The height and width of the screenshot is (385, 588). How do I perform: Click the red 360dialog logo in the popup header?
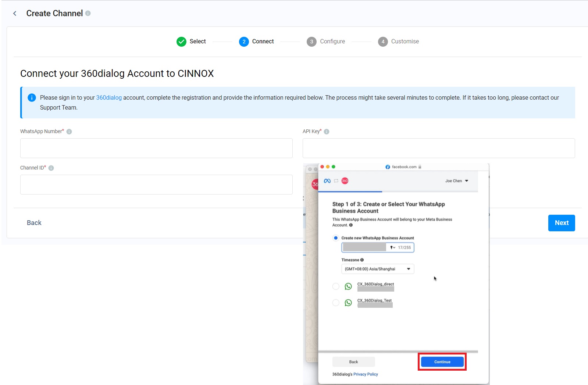tap(345, 181)
